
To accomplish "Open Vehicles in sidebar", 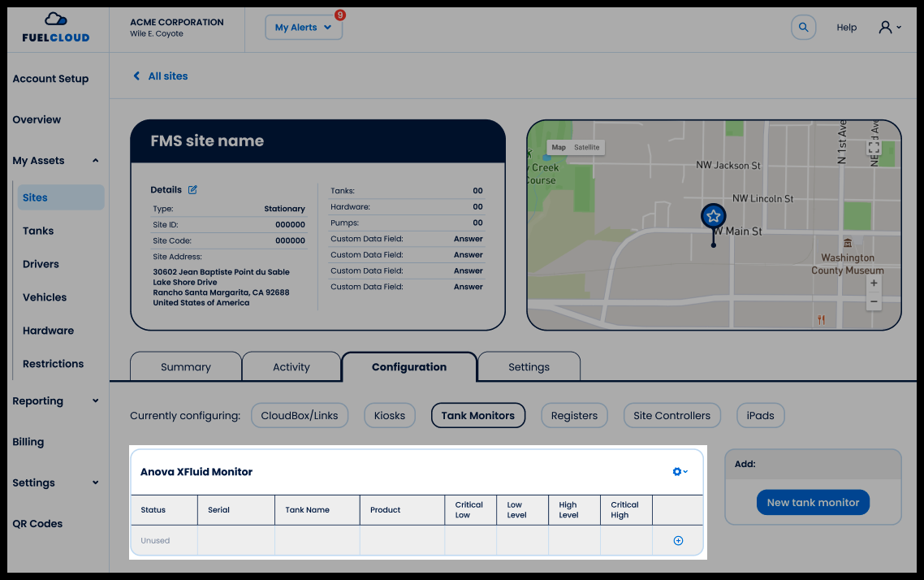I will 44,297.
